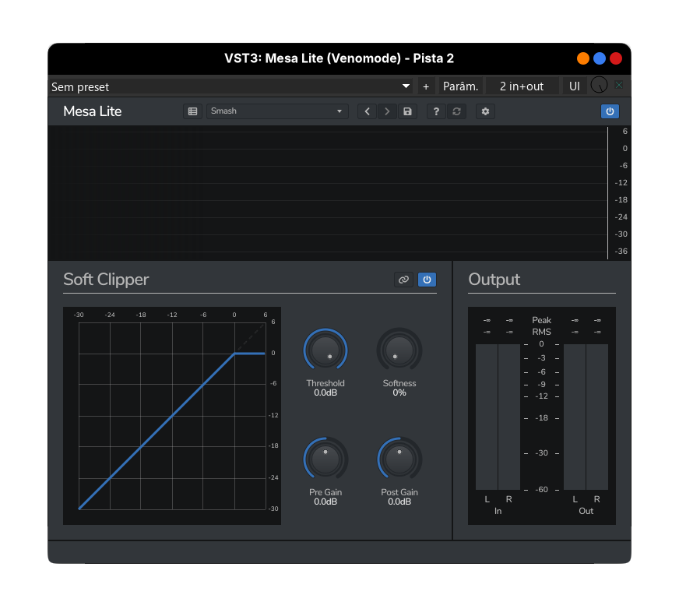The width and height of the screenshot is (679, 616).
Task: Click the UI button
Action: (x=575, y=86)
